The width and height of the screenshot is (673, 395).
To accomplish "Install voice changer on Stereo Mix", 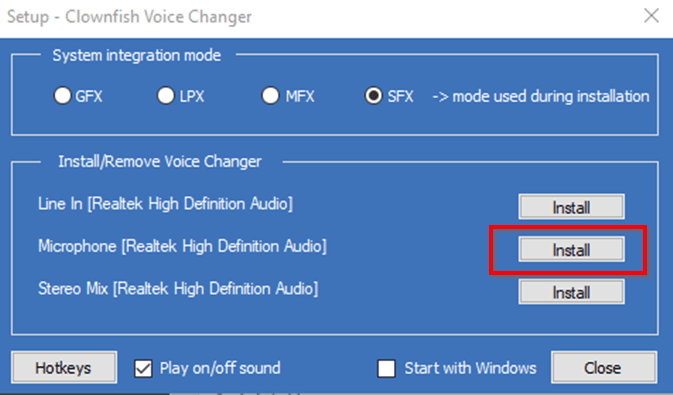I will [571, 292].
